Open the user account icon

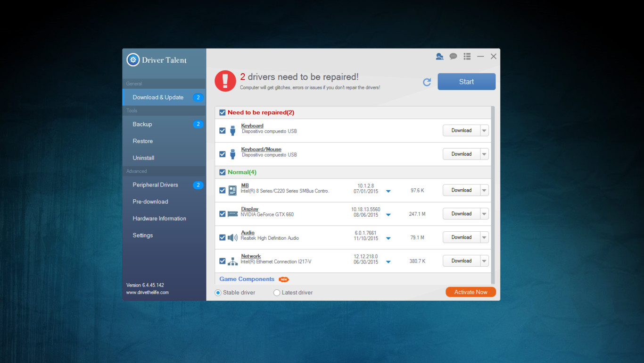[x=439, y=57]
